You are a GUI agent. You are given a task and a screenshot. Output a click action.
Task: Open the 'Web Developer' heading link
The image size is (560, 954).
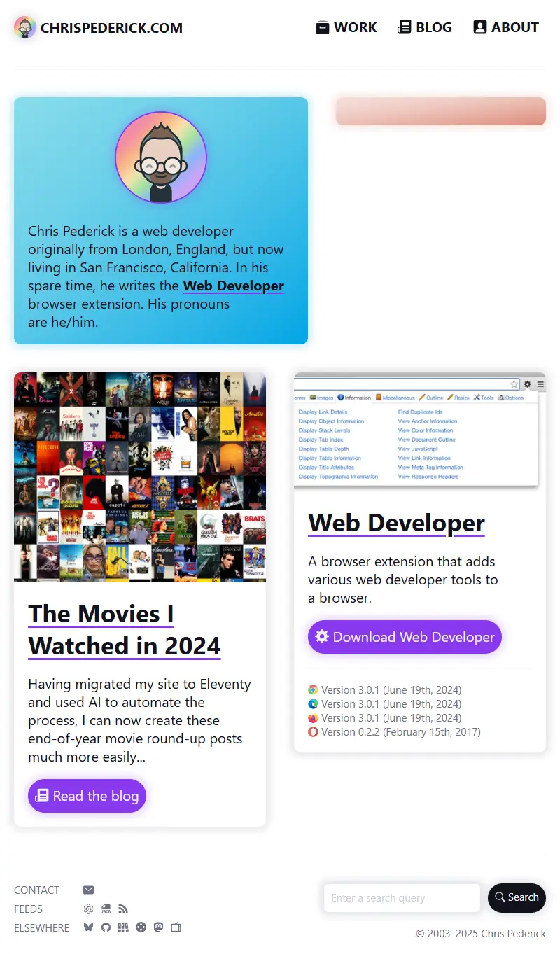tap(396, 522)
